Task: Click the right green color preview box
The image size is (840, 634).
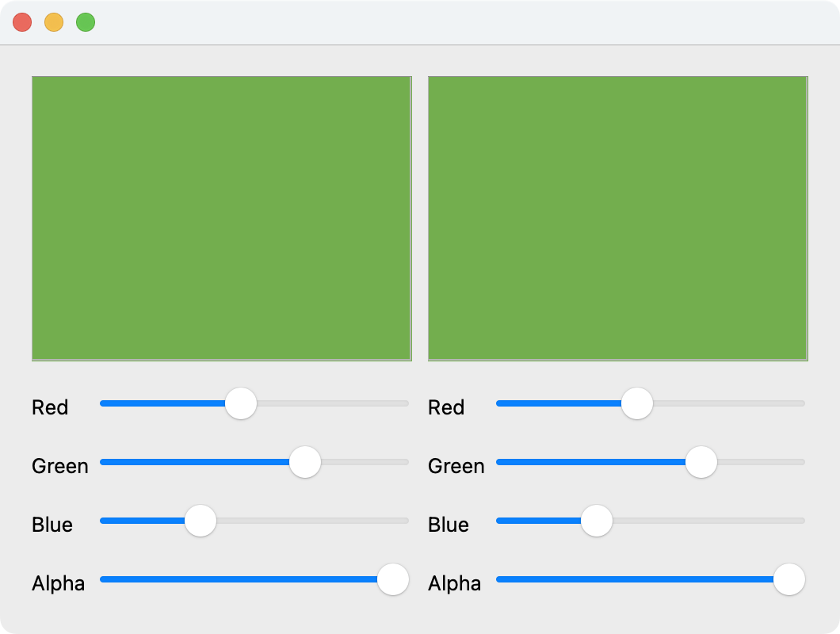Action: point(617,219)
